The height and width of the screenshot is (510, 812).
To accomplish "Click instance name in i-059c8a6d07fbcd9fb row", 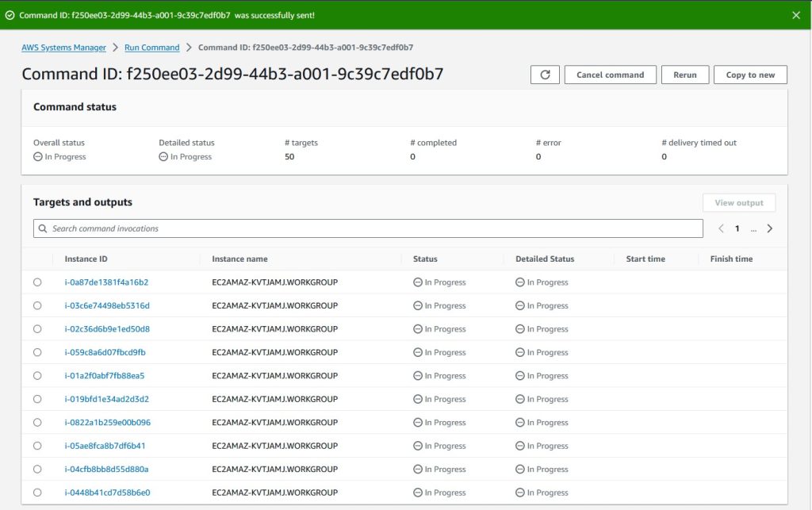I will pyautogui.click(x=274, y=352).
